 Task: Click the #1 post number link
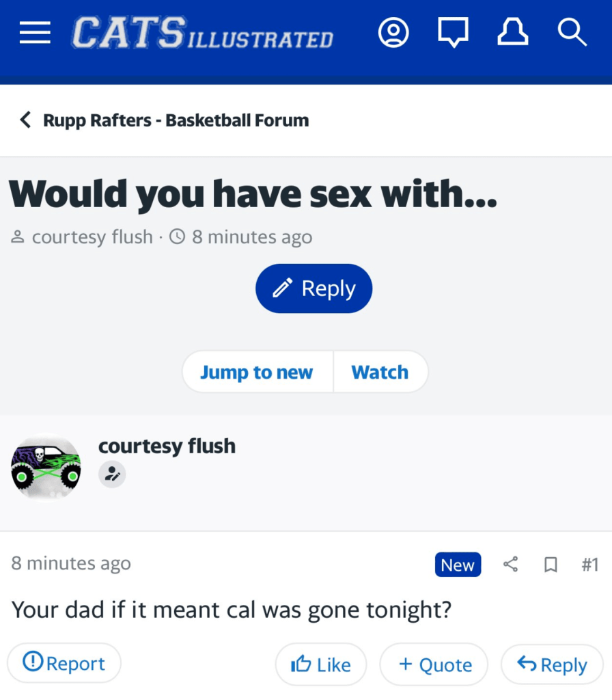(x=589, y=565)
